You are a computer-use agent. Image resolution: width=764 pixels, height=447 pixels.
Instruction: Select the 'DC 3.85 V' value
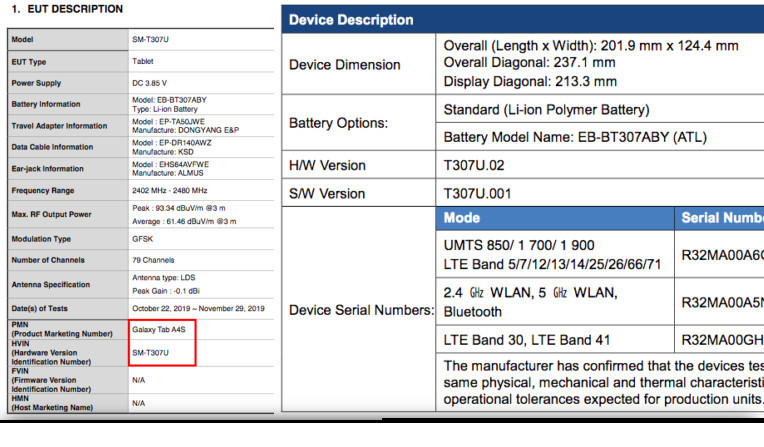pyautogui.click(x=149, y=83)
